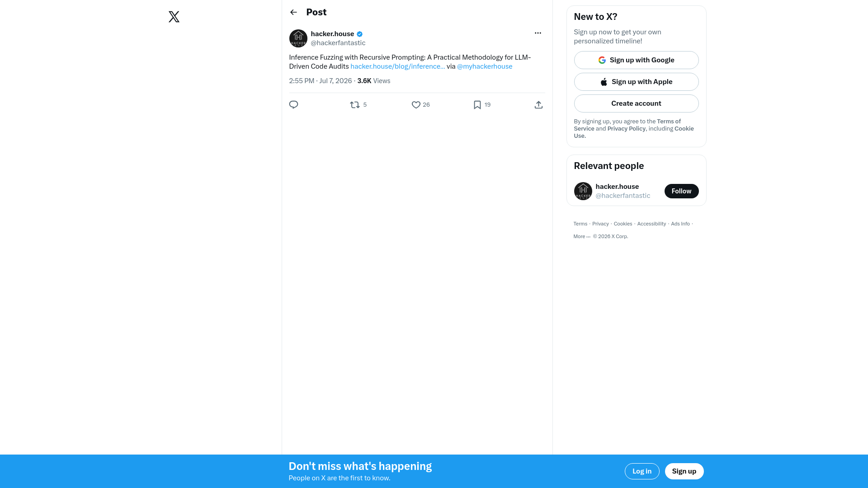Open the Accessibility footer link
This screenshot has height=488, width=868.
651,224
